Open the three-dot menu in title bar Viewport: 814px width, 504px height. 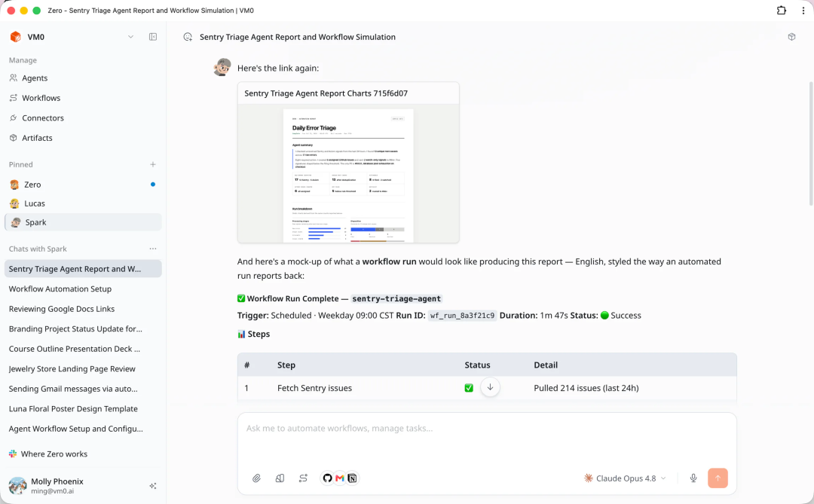803,11
